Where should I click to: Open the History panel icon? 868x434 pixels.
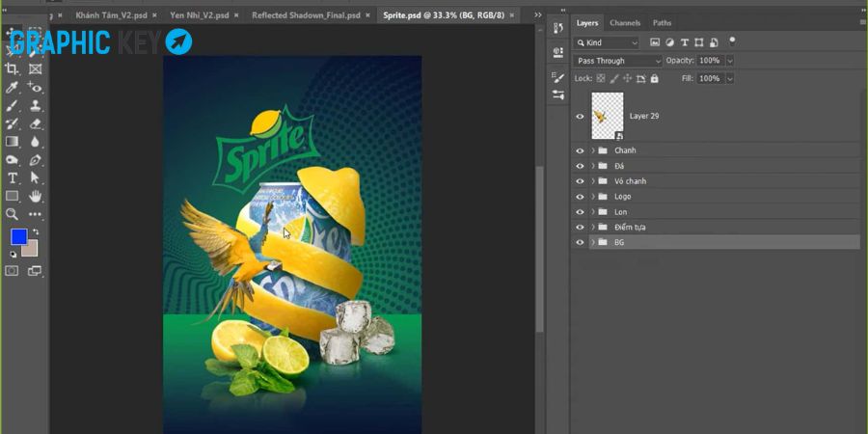click(558, 28)
